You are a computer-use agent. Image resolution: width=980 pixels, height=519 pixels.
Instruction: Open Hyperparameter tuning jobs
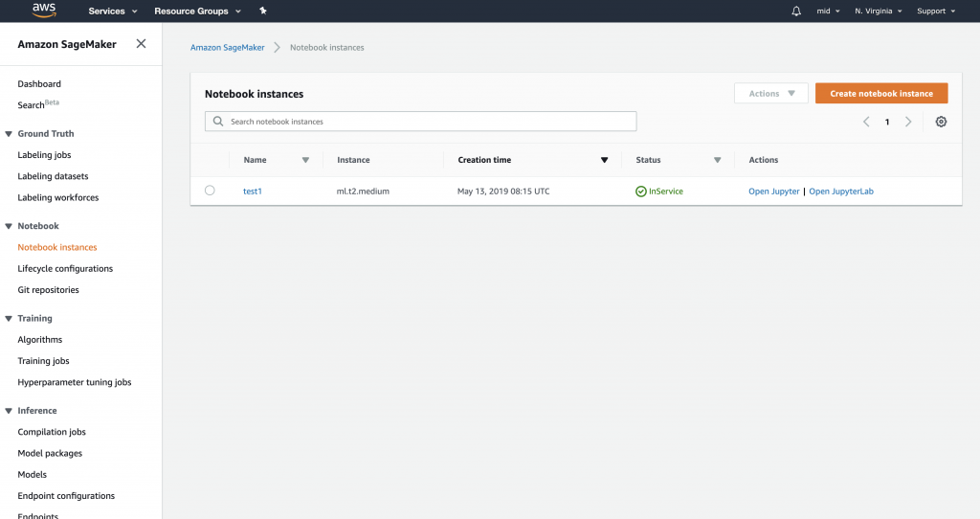coord(75,382)
